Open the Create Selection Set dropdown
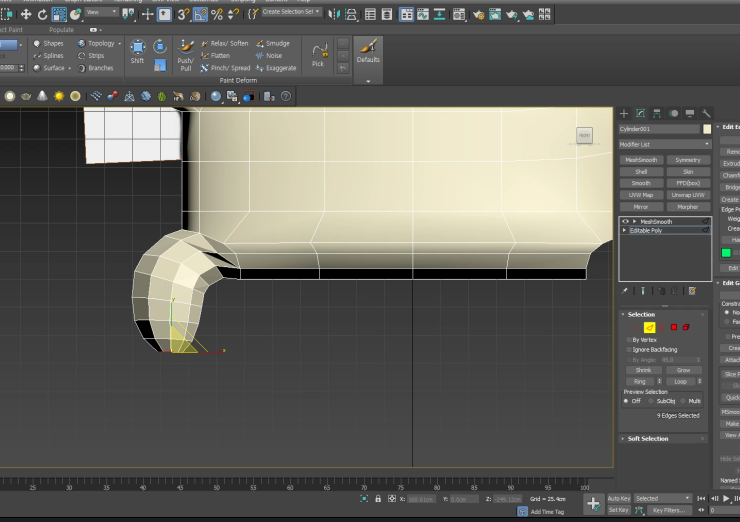Image resolution: width=740 pixels, height=522 pixels. [x=290, y=12]
